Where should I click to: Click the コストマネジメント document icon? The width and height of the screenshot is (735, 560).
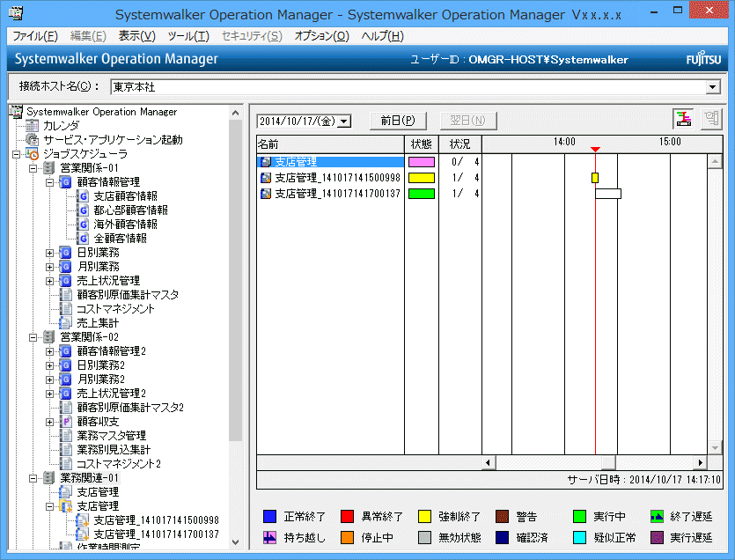point(66,308)
